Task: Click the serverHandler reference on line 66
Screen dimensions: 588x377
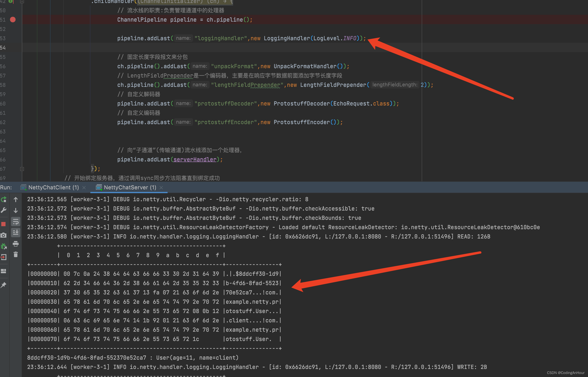Action: click(x=195, y=160)
